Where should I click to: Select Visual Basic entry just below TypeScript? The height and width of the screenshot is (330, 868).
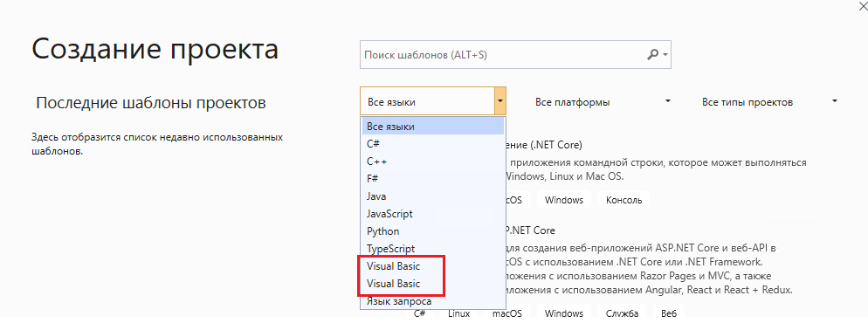point(433,266)
